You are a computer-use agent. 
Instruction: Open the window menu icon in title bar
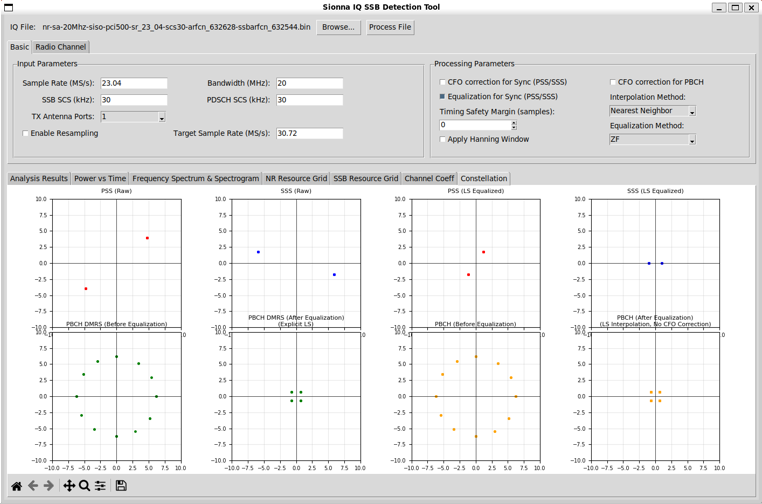(9, 7)
